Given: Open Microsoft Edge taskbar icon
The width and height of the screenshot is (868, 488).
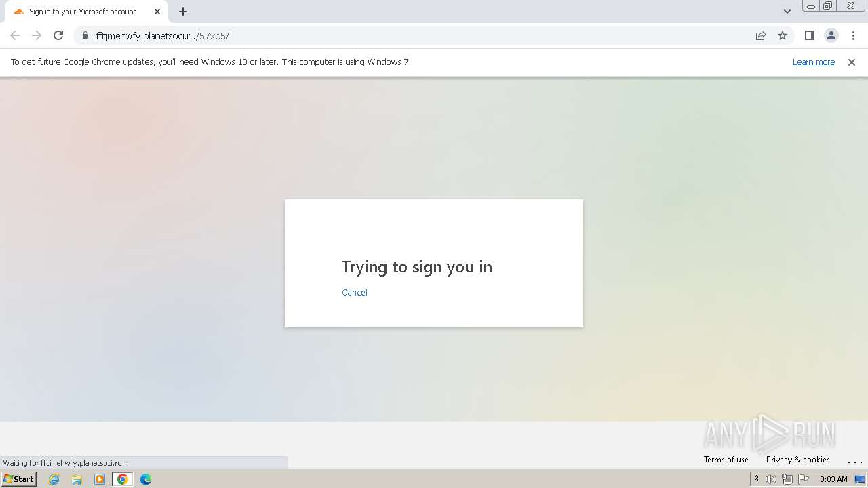Looking at the screenshot, I should tap(146, 479).
